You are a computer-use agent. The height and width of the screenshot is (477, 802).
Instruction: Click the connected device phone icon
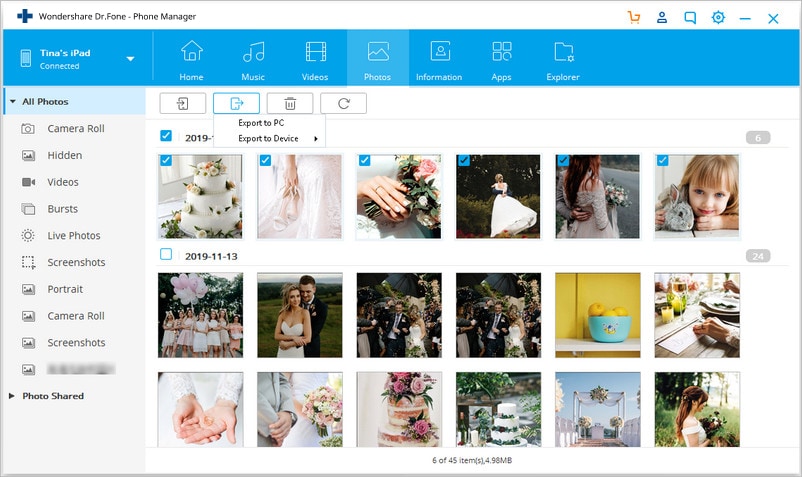pyautogui.click(x=26, y=58)
